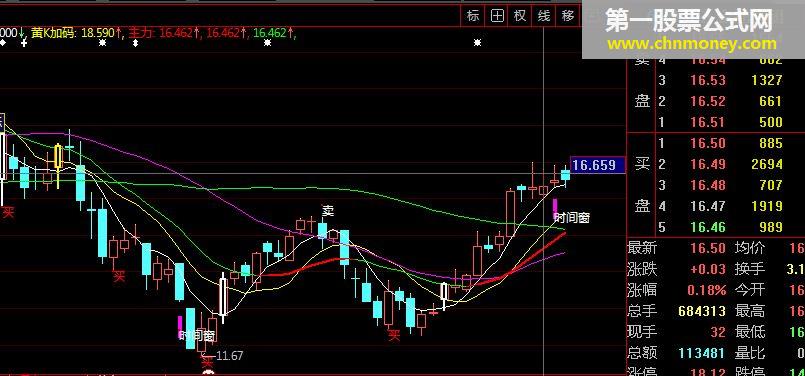Click buy level 4 price 16.47

(707, 206)
